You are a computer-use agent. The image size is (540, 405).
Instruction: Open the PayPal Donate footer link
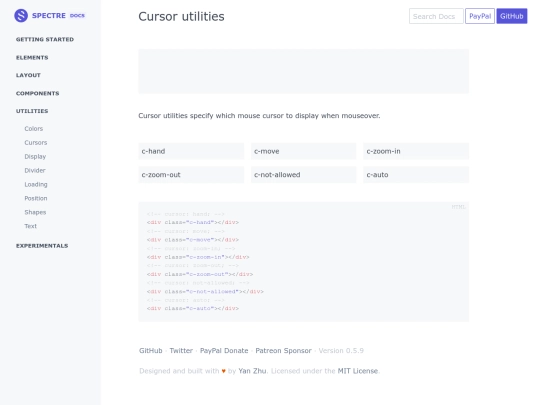pyautogui.click(x=224, y=351)
